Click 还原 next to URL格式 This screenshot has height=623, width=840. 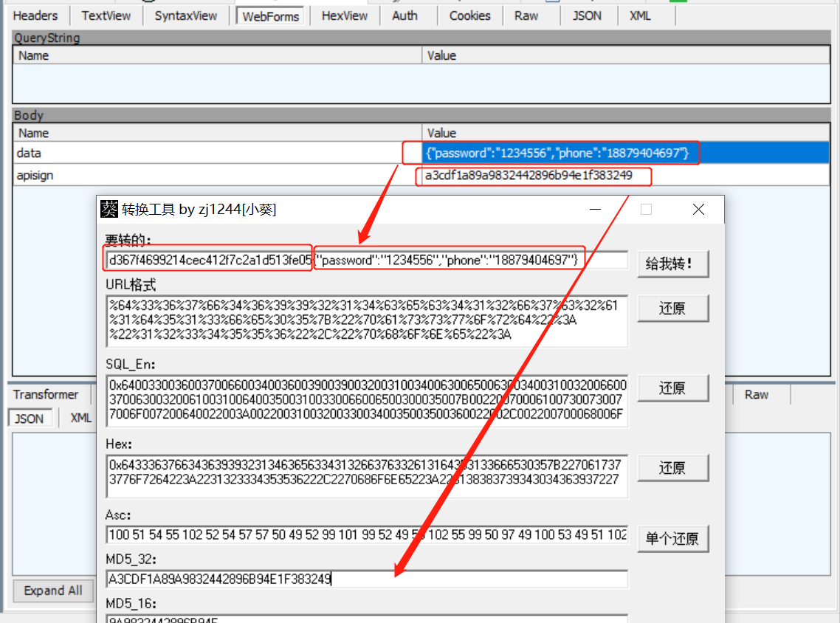[673, 309]
